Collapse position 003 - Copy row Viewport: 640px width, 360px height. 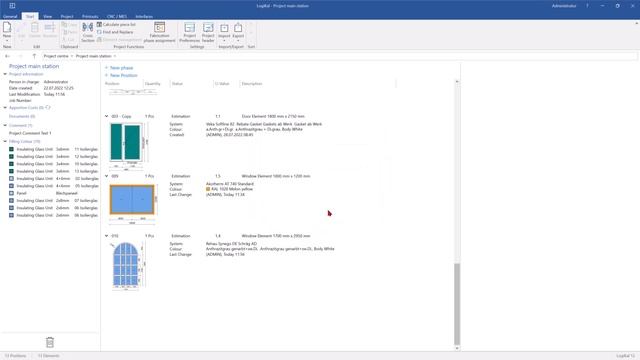pyautogui.click(x=107, y=116)
